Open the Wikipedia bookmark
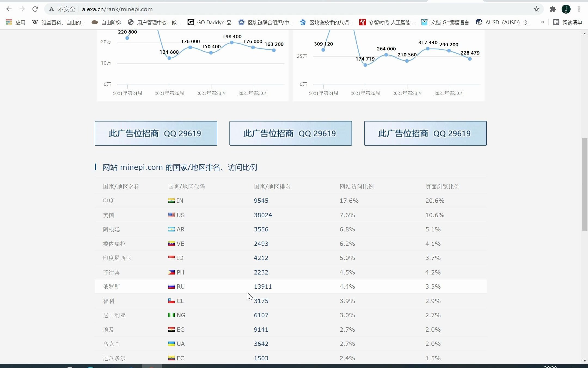This screenshot has height=368, width=588. [x=58, y=22]
